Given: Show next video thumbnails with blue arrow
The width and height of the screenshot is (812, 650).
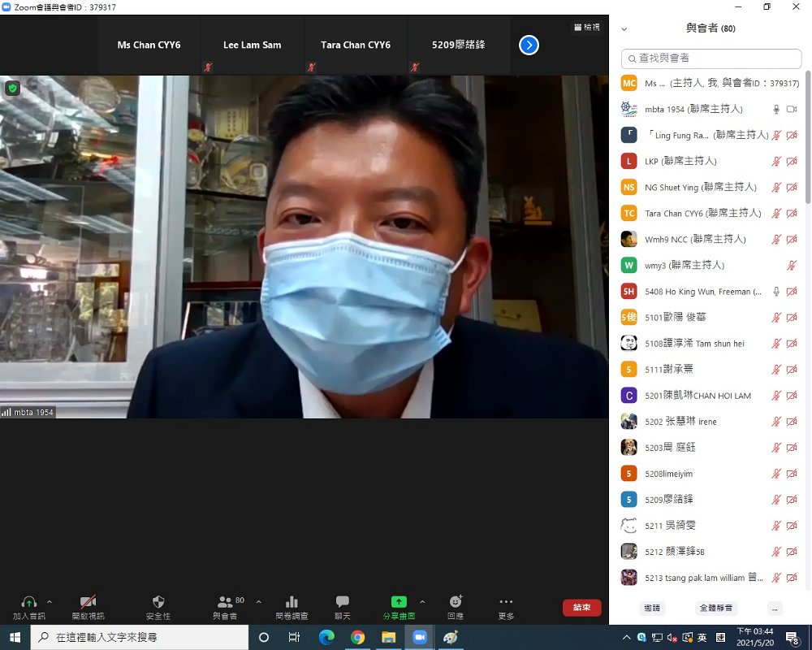Looking at the screenshot, I should [x=529, y=45].
